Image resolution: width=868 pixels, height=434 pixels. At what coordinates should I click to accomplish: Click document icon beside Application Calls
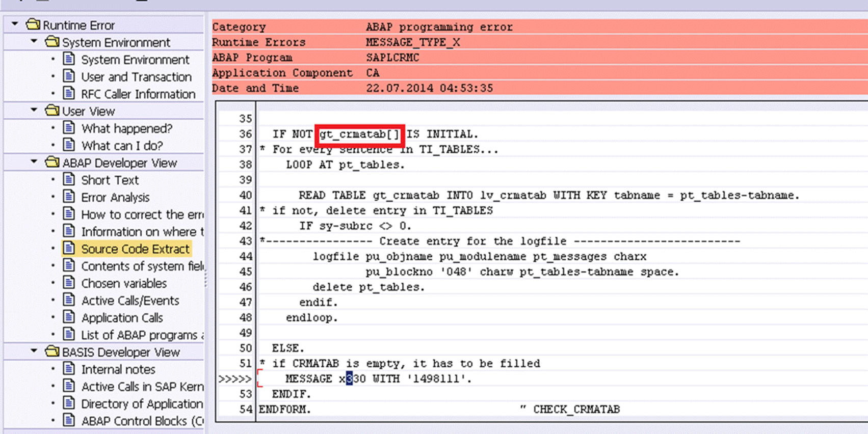69,317
